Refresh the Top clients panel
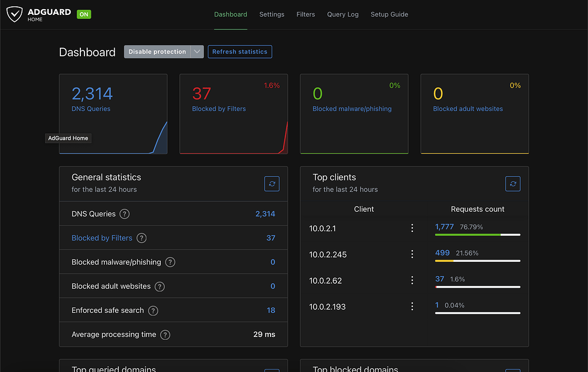 pos(512,184)
